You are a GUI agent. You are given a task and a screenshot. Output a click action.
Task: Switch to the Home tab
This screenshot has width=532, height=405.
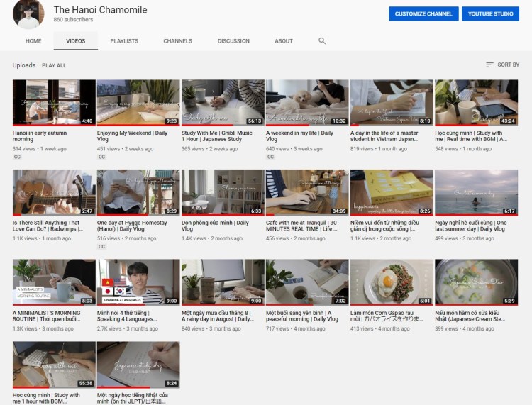tap(33, 41)
